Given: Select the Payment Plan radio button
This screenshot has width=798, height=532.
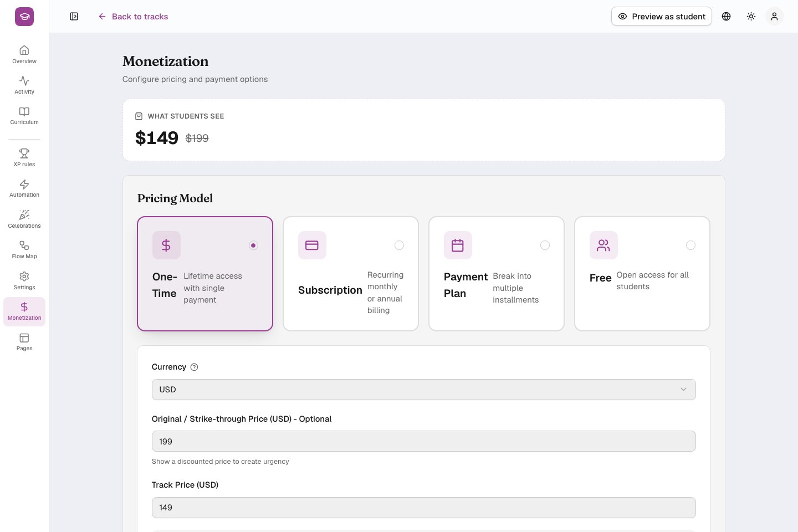Looking at the screenshot, I should tap(545, 245).
